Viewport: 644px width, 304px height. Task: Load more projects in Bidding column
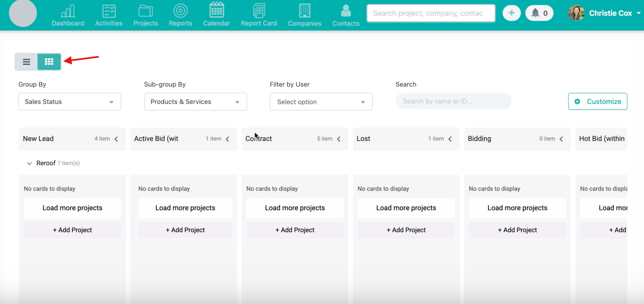click(517, 208)
